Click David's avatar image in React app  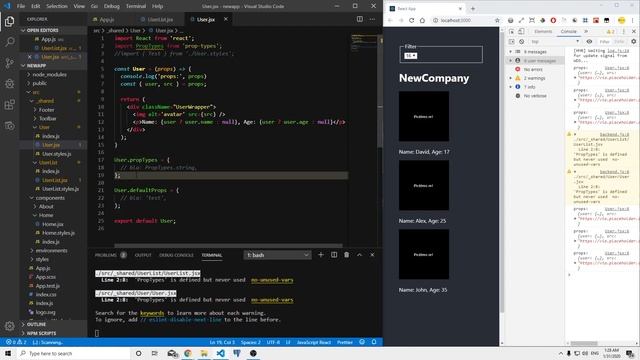pos(424,116)
